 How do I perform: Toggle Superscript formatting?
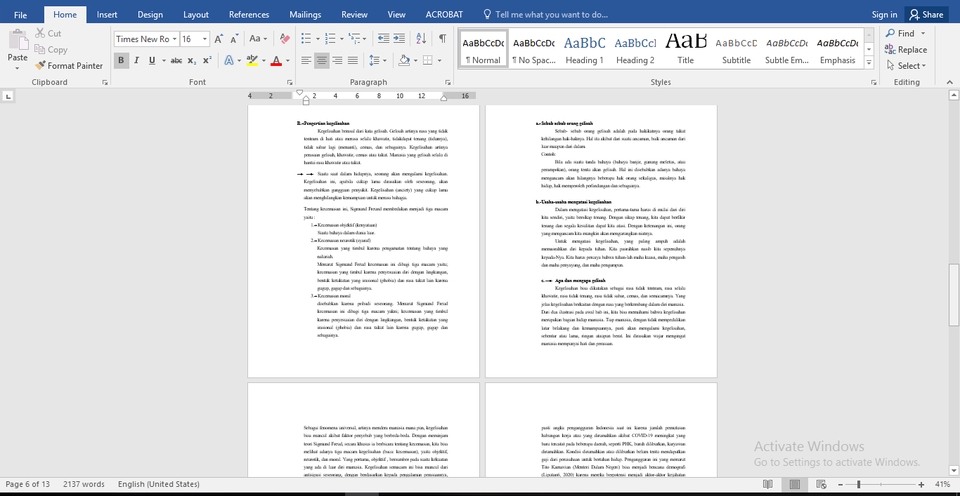pyautogui.click(x=207, y=60)
